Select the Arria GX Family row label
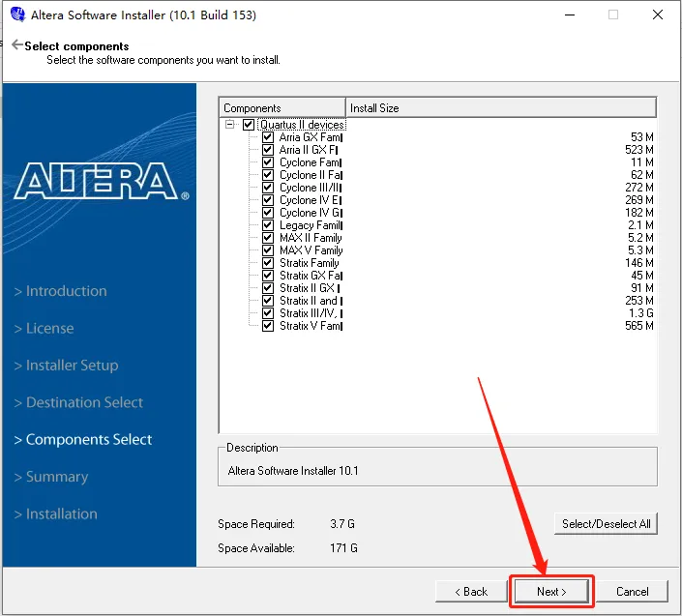 [311, 137]
